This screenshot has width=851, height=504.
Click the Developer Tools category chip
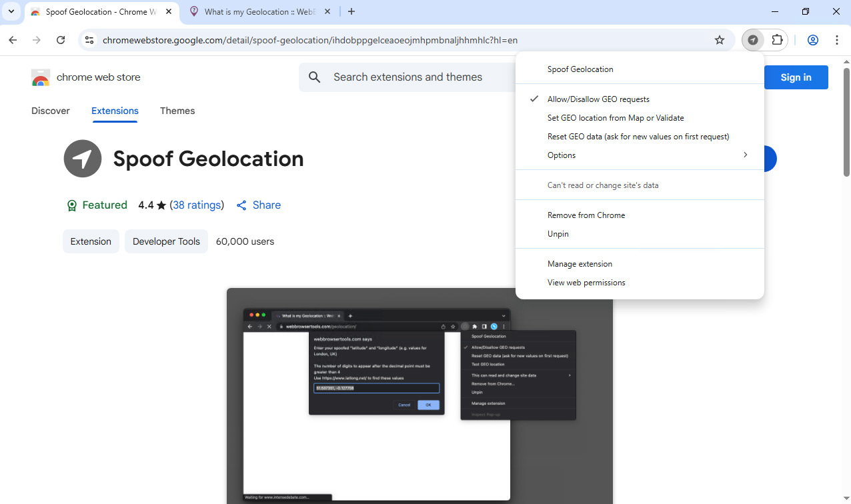166,241
